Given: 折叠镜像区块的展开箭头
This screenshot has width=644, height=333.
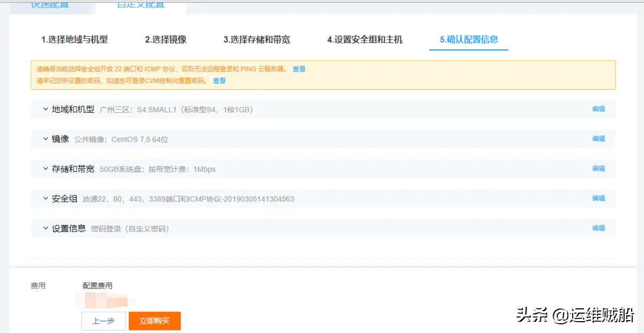Looking at the screenshot, I should click(45, 139).
